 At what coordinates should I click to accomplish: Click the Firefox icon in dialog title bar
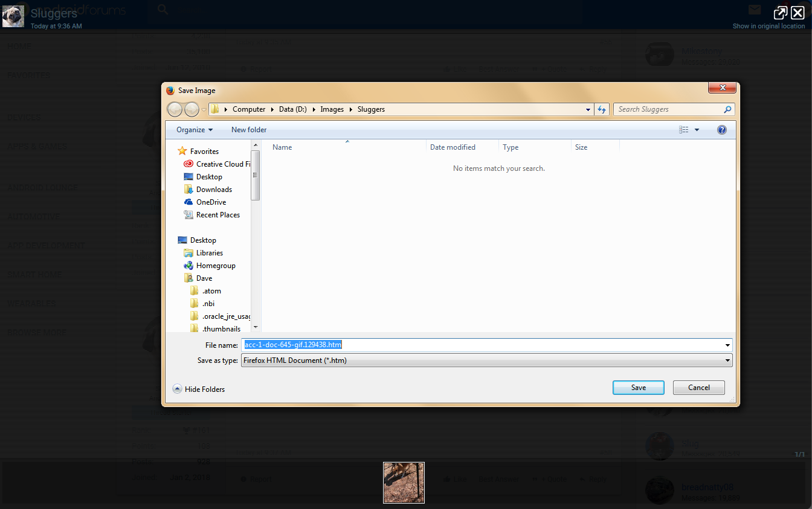[x=170, y=91]
